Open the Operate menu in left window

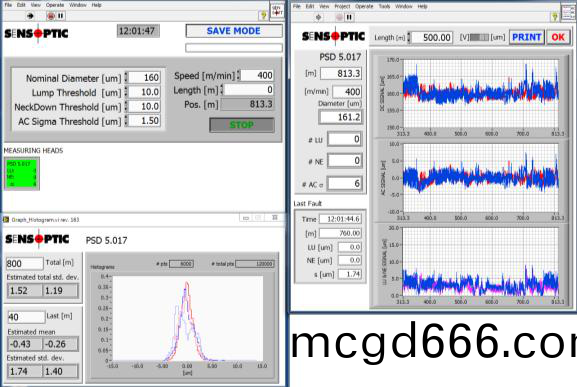tap(55, 5)
